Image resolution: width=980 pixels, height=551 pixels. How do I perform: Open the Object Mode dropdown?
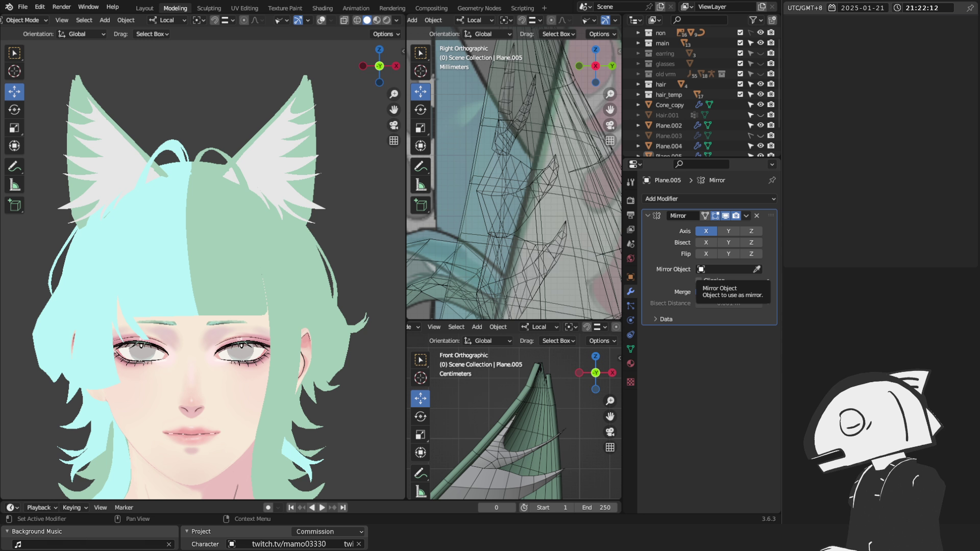pos(26,20)
